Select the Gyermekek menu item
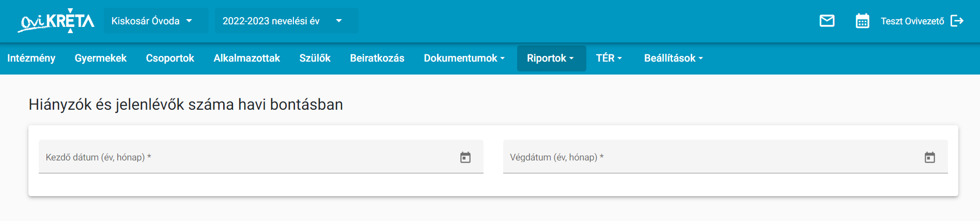The width and height of the screenshot is (980, 221). (101, 58)
